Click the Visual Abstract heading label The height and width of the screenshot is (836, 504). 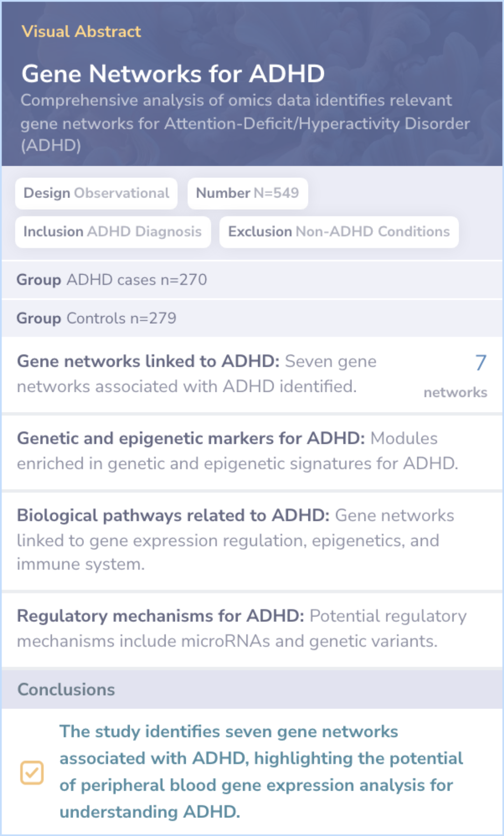(81, 31)
